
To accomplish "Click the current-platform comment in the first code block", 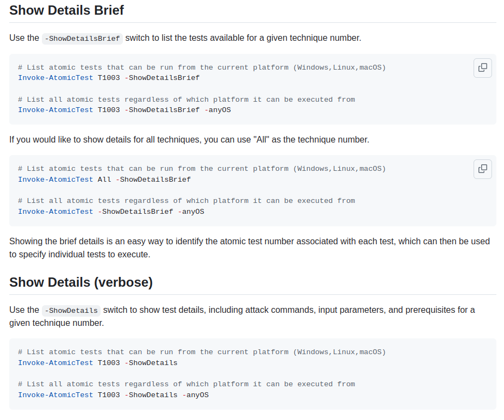I will pos(202,67).
